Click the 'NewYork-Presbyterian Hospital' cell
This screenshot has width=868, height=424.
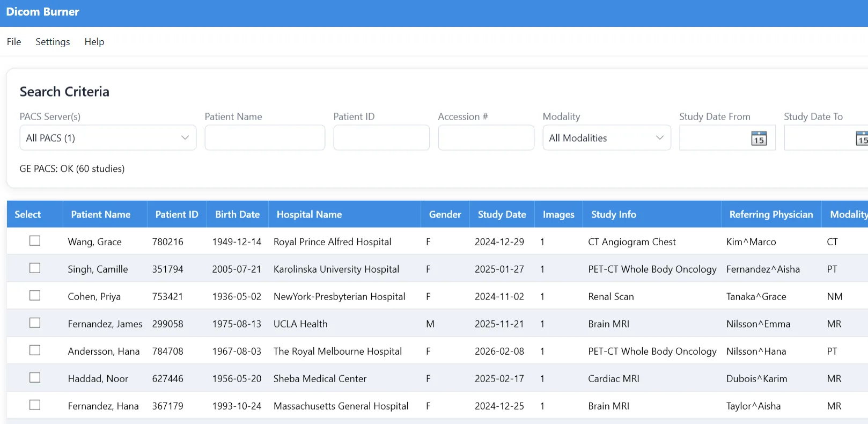[x=340, y=297]
